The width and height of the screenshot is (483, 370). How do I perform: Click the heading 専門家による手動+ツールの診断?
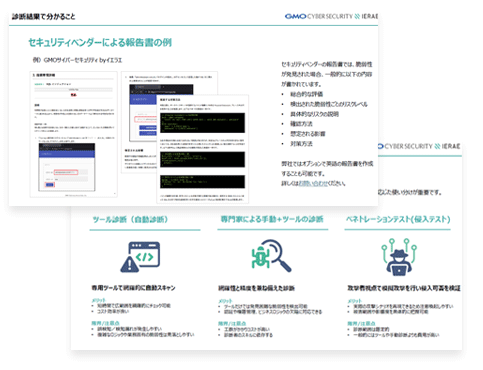tap(272, 219)
